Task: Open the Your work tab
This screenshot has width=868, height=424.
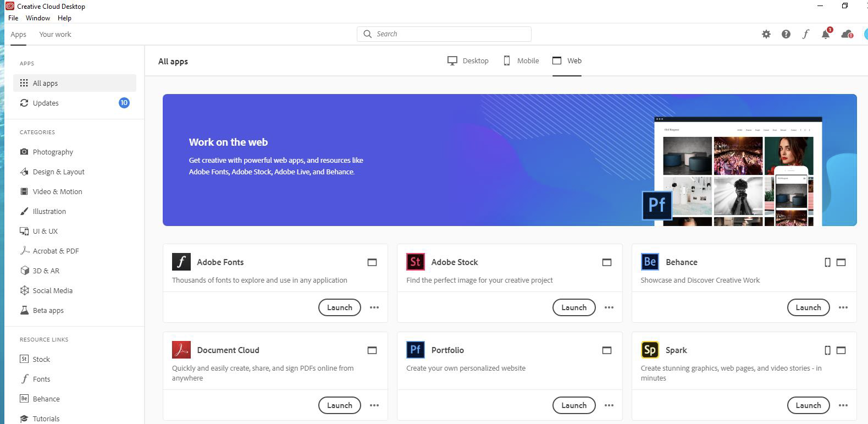Action: click(55, 34)
